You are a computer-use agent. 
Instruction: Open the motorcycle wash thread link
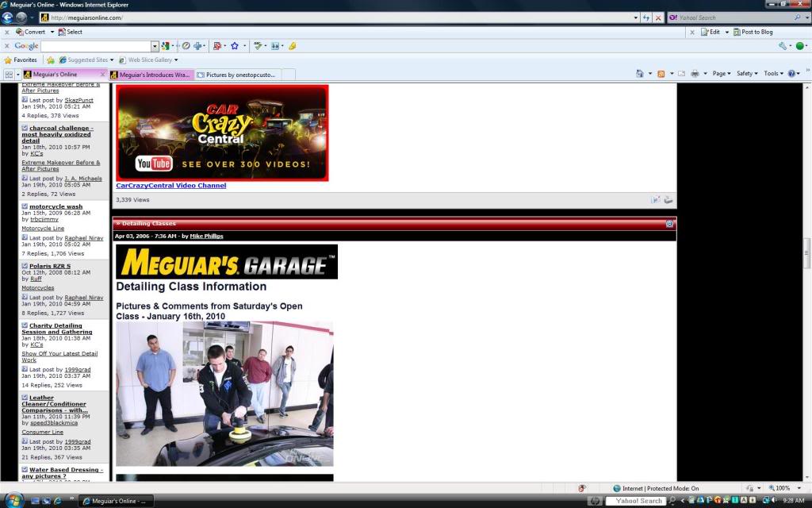[x=56, y=206]
